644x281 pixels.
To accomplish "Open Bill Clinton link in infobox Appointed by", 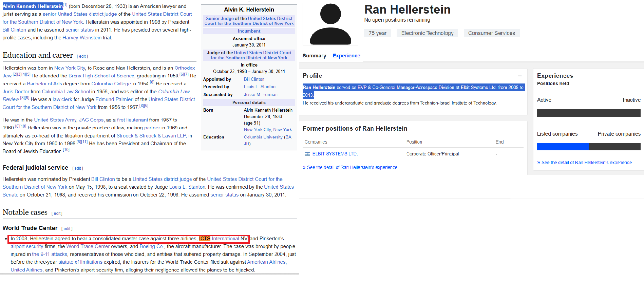I will (254, 79).
